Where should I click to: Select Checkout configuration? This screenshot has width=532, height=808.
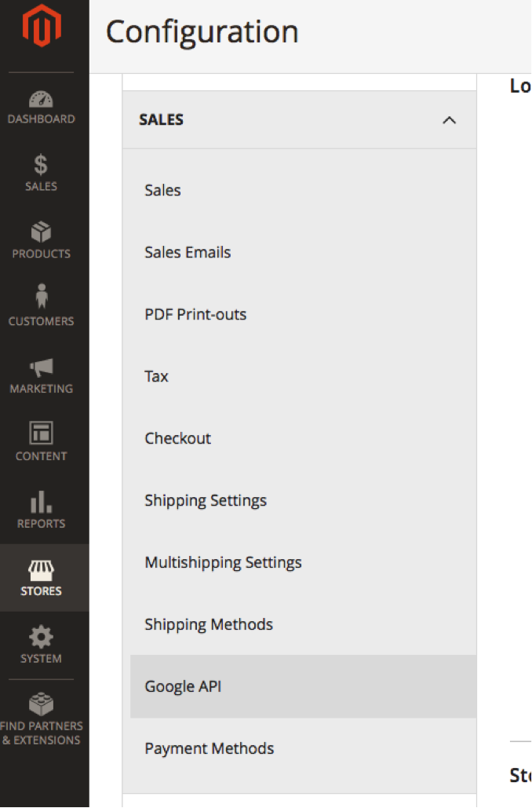click(x=177, y=438)
